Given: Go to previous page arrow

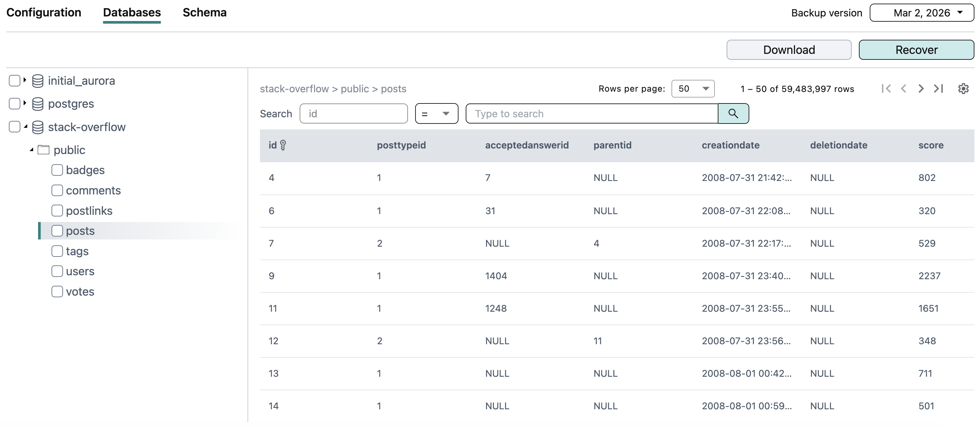Looking at the screenshot, I should (904, 89).
